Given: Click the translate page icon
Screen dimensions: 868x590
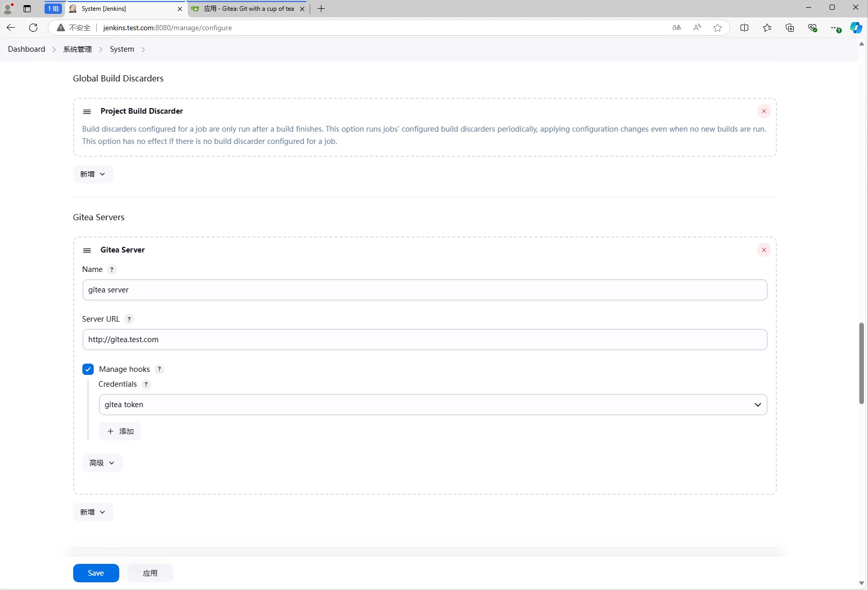Looking at the screenshot, I should [x=677, y=28].
